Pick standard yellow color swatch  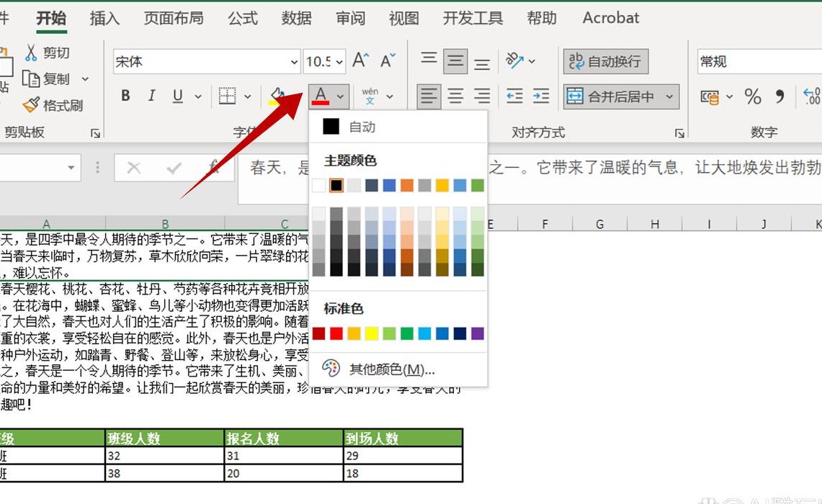372,334
